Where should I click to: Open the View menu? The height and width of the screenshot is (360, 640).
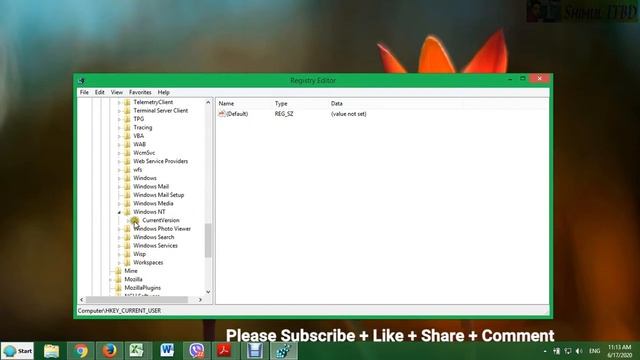point(117,92)
